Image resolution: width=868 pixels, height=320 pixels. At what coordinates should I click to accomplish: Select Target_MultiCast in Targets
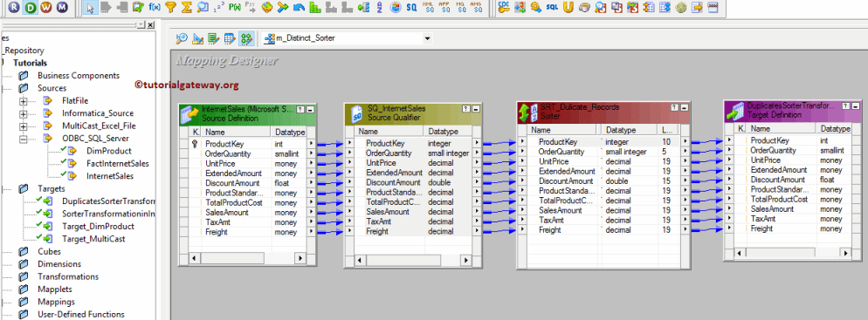coord(93,239)
